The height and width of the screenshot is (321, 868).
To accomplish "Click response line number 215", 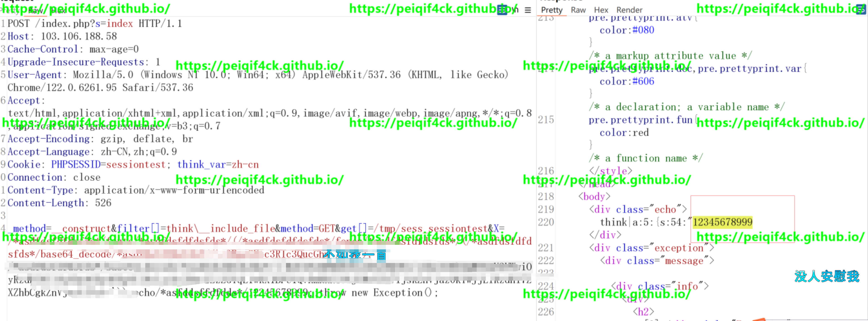I will [x=546, y=120].
